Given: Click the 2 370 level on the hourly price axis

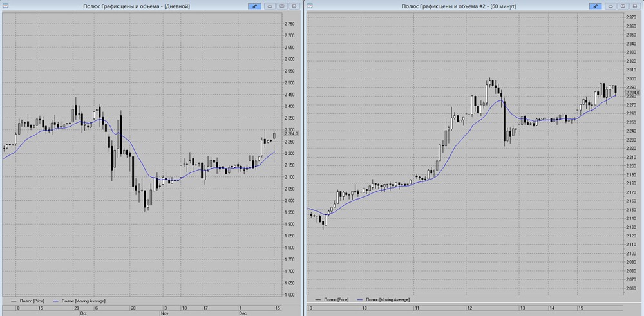Looking at the screenshot, I should [x=630, y=17].
